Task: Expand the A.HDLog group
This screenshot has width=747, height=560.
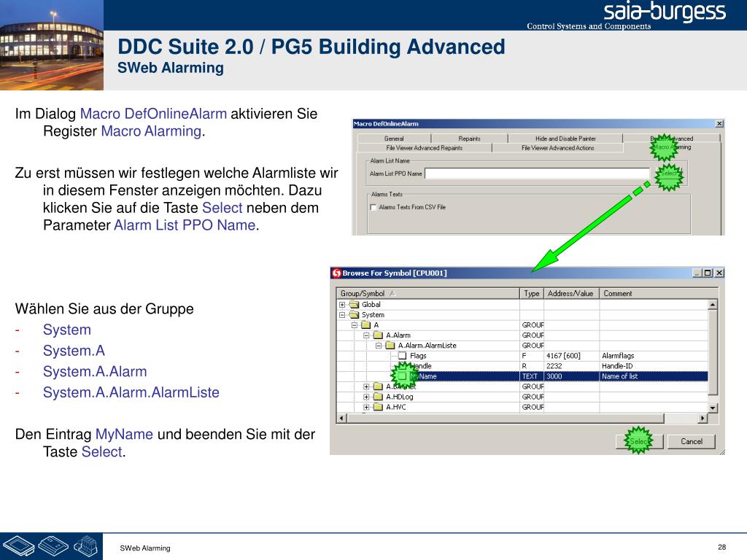Action: (366, 397)
